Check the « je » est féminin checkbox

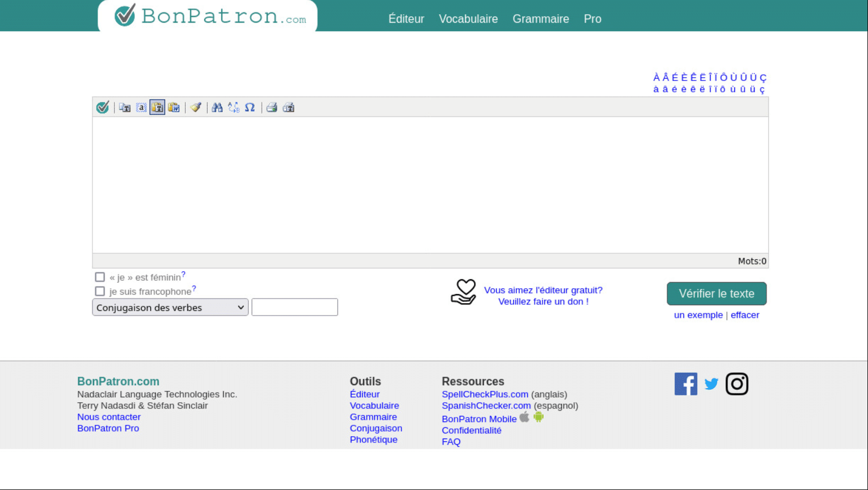100,277
